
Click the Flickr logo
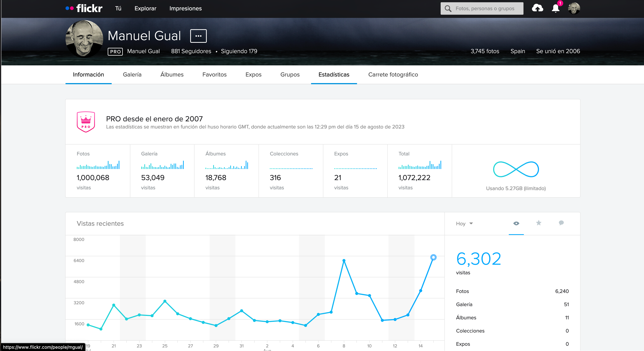pos(84,8)
